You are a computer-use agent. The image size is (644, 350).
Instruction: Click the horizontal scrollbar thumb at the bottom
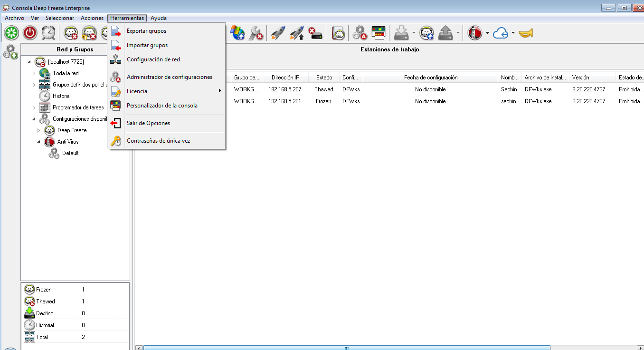click(347, 348)
